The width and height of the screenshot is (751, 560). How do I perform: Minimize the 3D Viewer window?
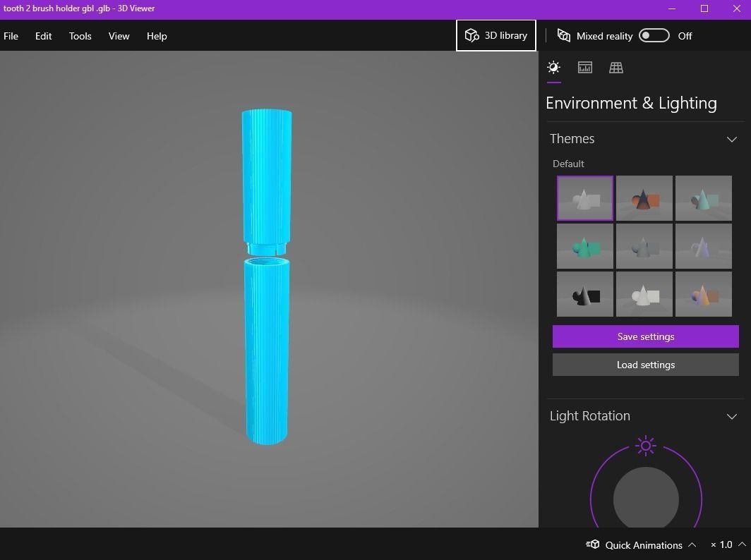point(672,8)
